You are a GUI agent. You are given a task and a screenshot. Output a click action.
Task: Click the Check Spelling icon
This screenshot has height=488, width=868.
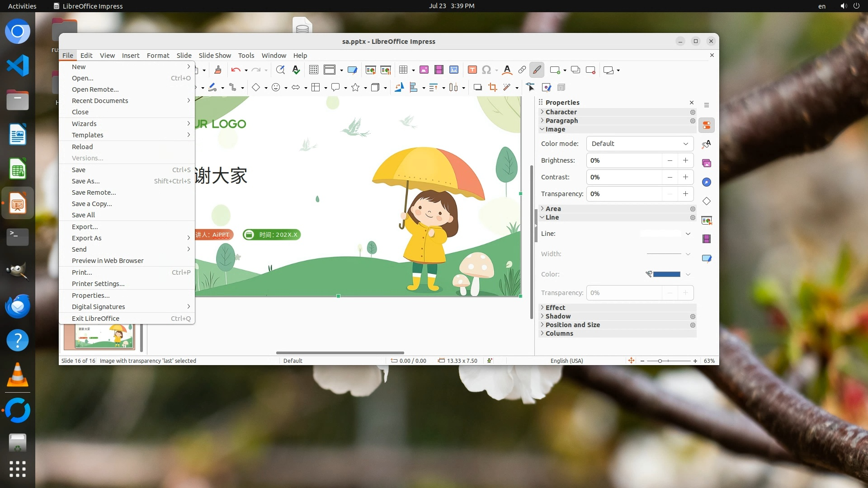point(296,70)
